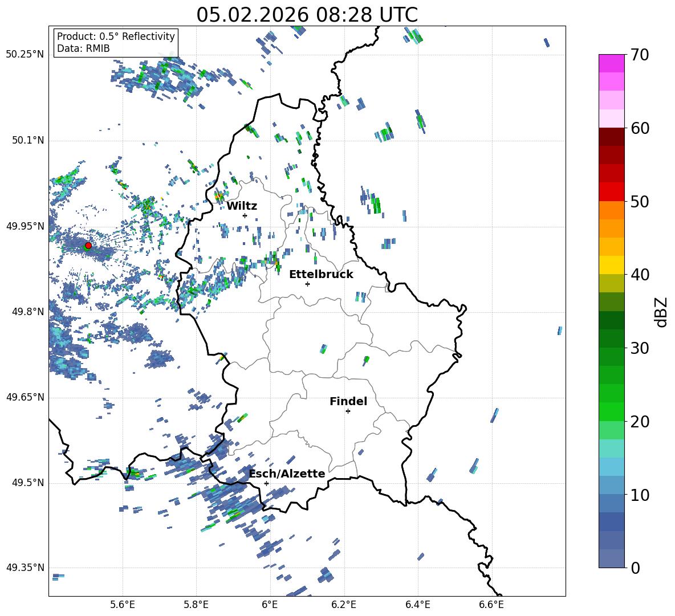Click the Ettelbruck station cross marker
This screenshot has width=675, height=616.
[x=307, y=284]
